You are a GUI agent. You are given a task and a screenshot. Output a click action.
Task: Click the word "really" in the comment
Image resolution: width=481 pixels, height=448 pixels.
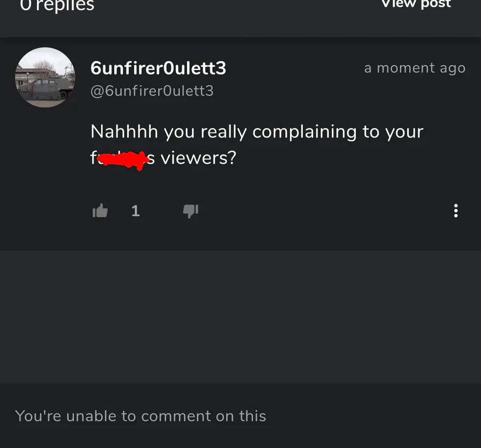click(223, 133)
